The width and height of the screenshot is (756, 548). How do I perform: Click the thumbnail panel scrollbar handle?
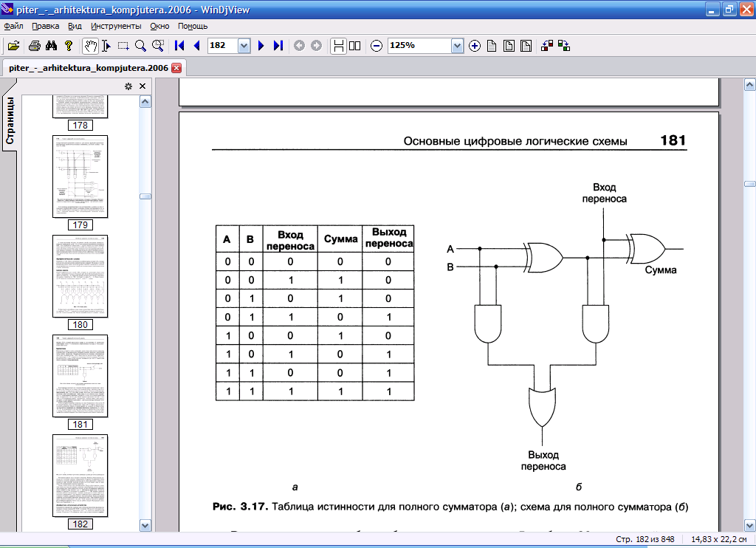point(145,196)
